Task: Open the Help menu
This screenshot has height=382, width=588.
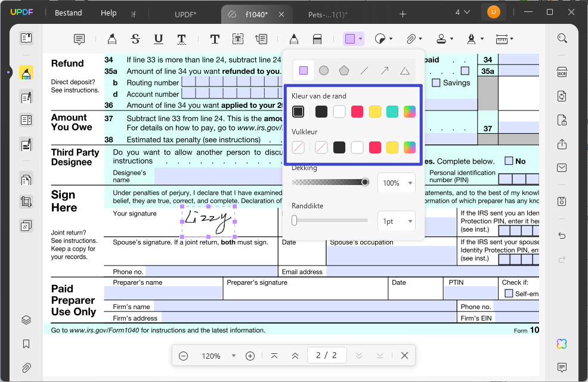Action: (109, 13)
